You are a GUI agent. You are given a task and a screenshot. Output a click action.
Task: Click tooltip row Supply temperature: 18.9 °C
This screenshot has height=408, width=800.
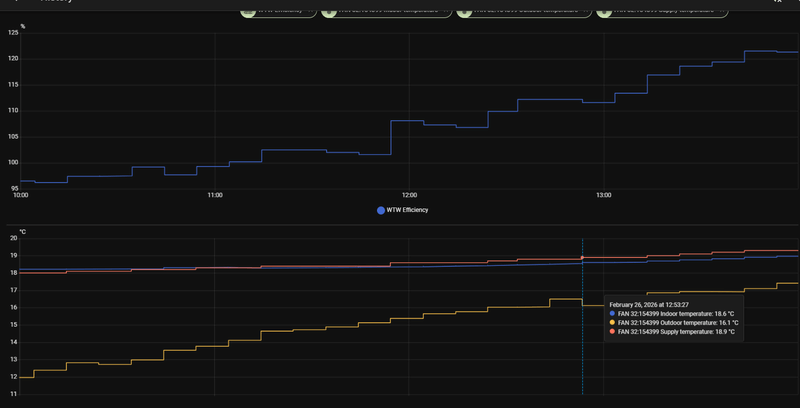672,332
